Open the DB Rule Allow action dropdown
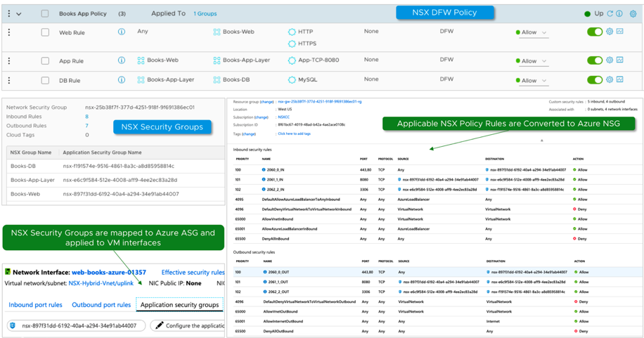Screen dimensions: 644x338 pos(533,81)
